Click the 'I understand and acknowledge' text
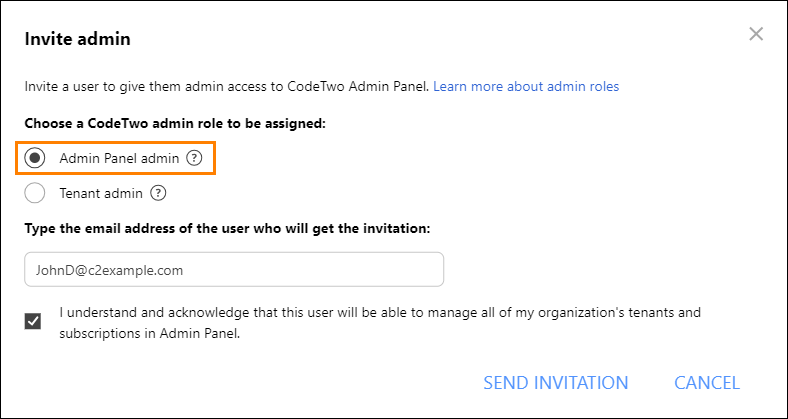The image size is (788, 419). point(380,323)
